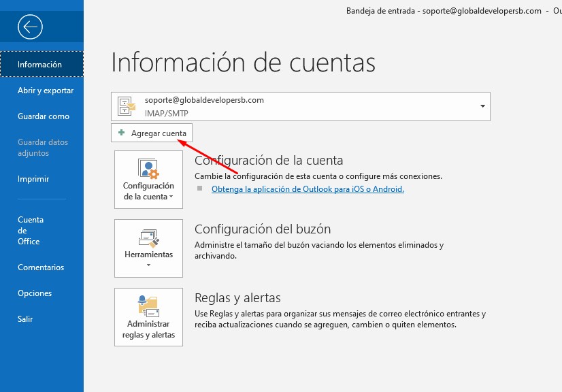Choose Guardar como in the sidebar
Viewport: 562px width, 392px height.
pos(44,116)
